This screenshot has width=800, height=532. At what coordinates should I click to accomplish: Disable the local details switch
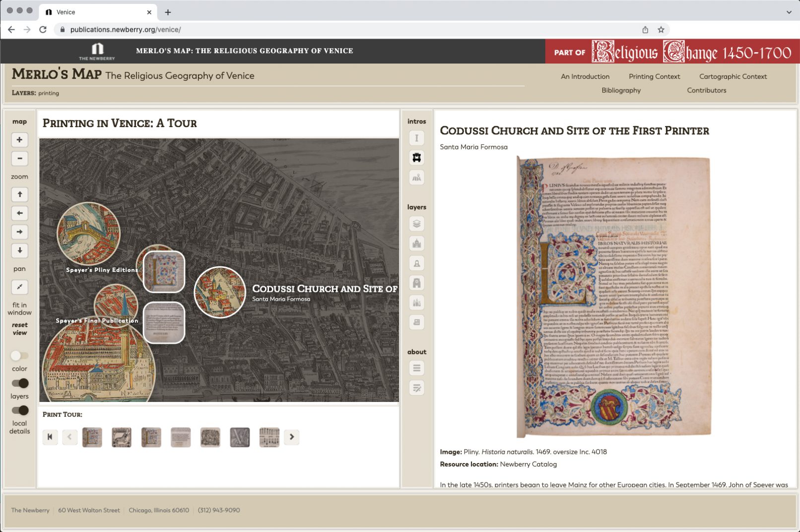click(x=20, y=410)
